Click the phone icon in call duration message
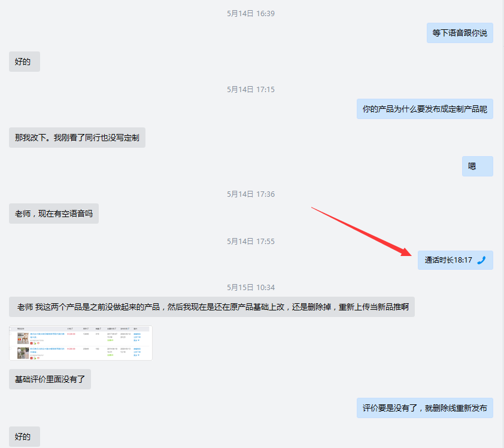Image resolution: width=504 pixels, height=448 pixels. pyautogui.click(x=481, y=260)
